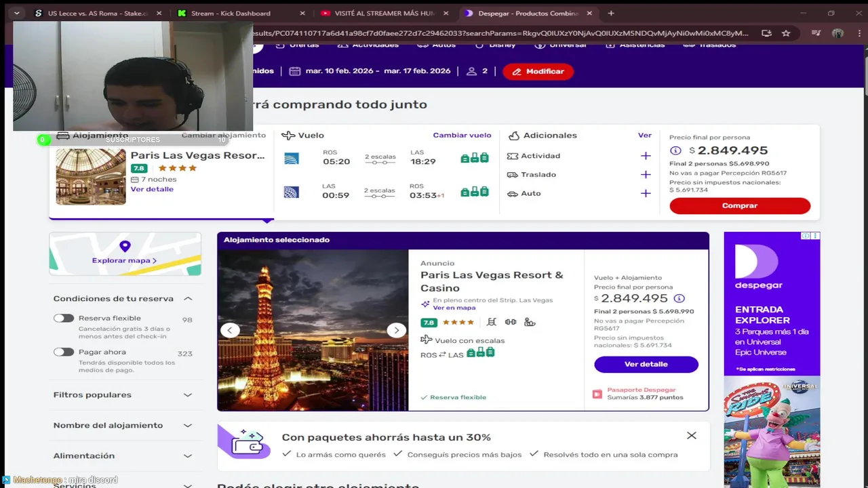Expand Servicios filter section

pyautogui.click(x=188, y=485)
